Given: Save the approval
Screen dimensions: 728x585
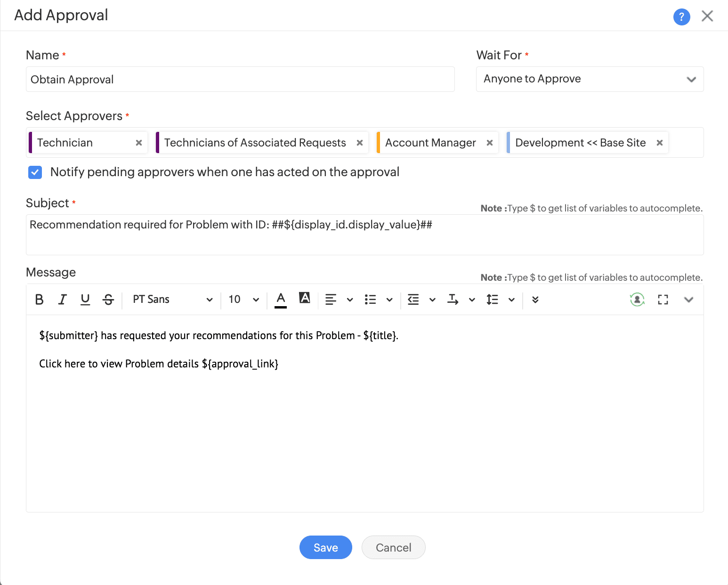Looking at the screenshot, I should pos(325,547).
